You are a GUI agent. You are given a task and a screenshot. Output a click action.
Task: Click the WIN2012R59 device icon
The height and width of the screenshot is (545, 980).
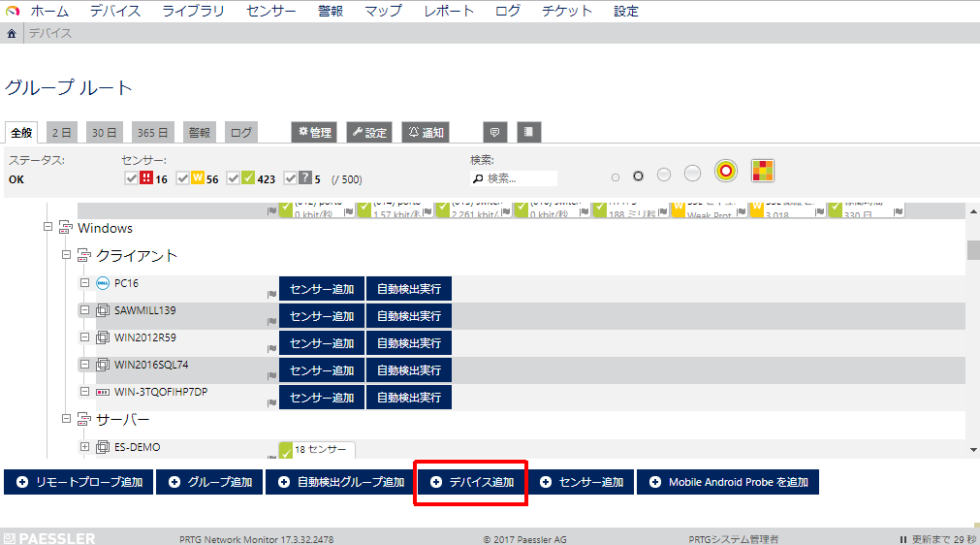pos(103,337)
